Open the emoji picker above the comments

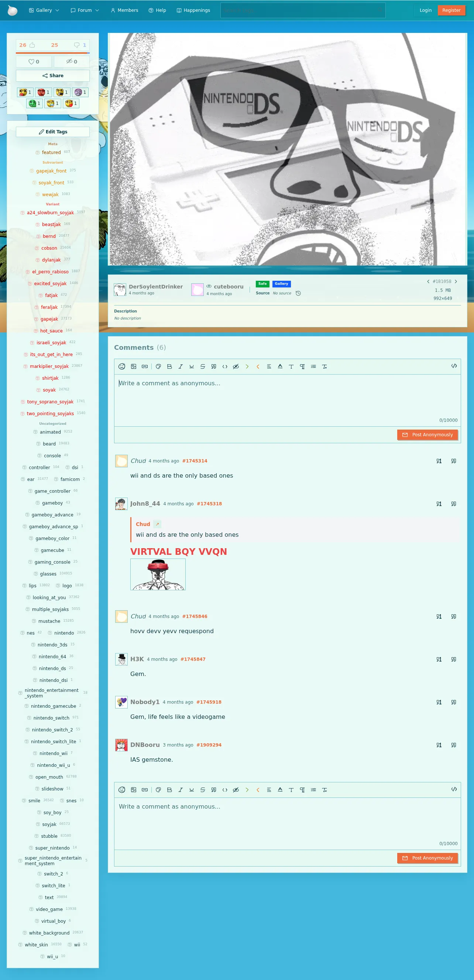pyautogui.click(x=121, y=366)
